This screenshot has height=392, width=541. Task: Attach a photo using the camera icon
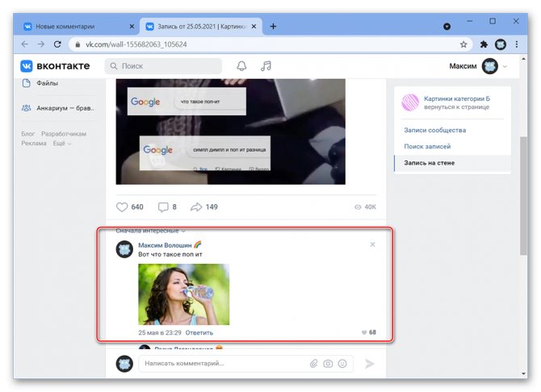(x=328, y=364)
